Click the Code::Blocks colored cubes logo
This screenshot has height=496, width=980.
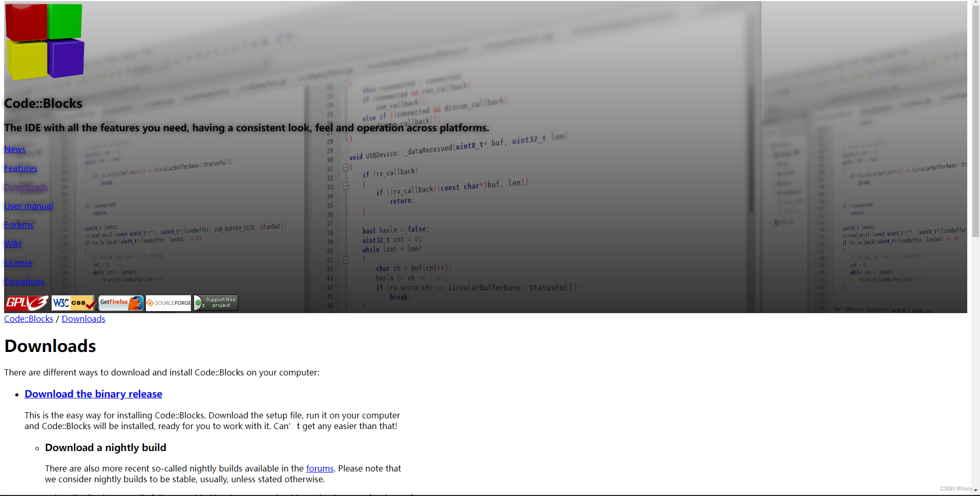(44, 41)
